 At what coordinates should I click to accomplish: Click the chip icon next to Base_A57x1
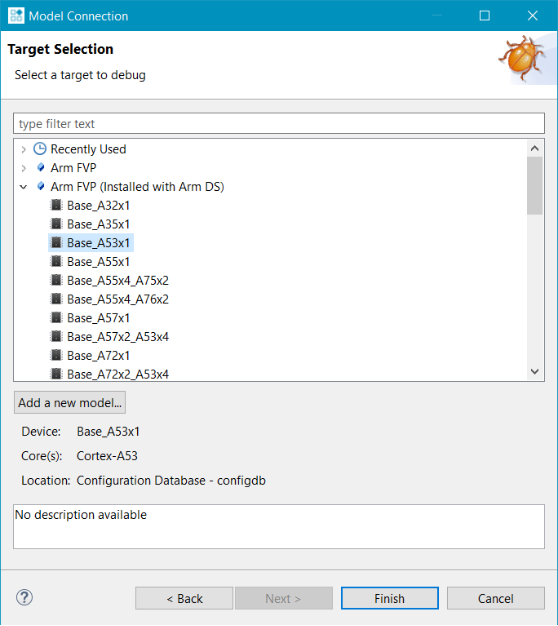point(56,318)
